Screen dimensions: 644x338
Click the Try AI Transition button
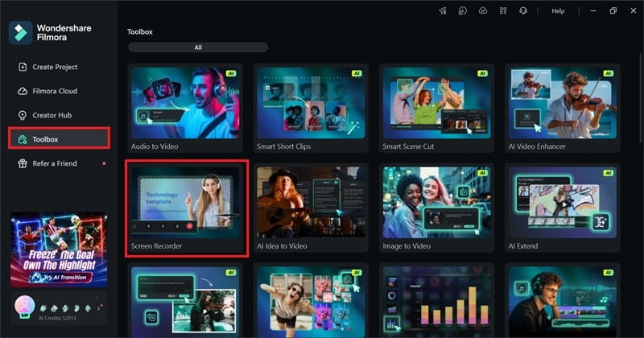(60, 278)
